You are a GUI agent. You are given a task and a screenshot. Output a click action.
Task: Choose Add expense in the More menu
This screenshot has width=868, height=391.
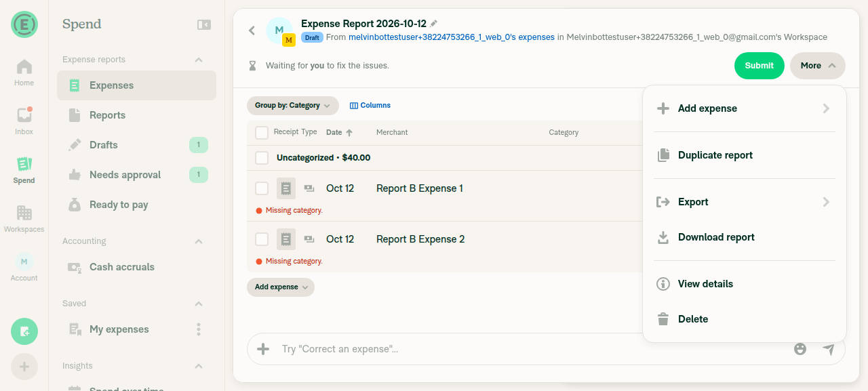[745, 108]
